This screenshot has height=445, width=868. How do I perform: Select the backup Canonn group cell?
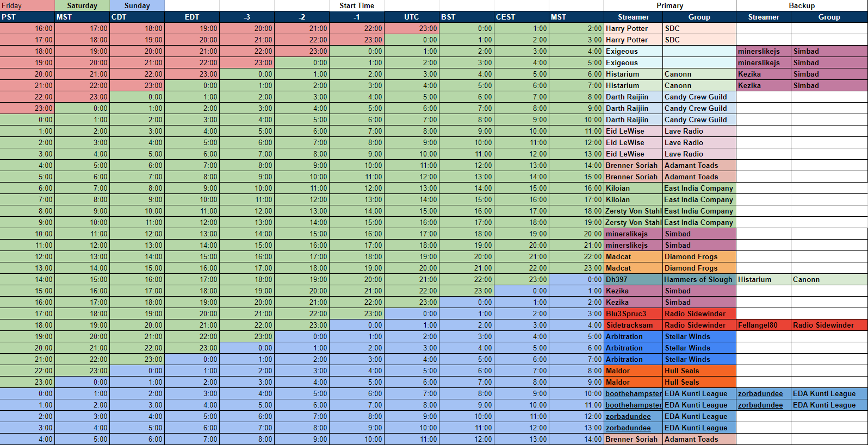(829, 279)
